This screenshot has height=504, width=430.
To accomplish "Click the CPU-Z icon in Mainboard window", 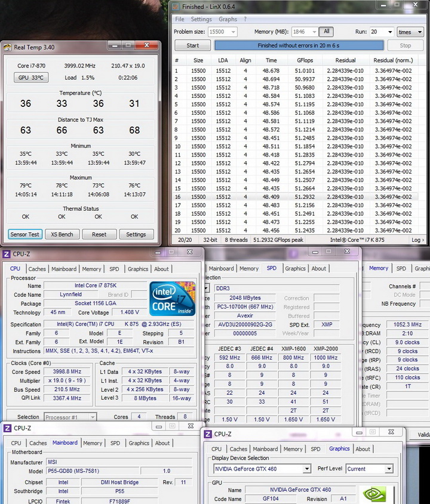I will click(x=7, y=428).
